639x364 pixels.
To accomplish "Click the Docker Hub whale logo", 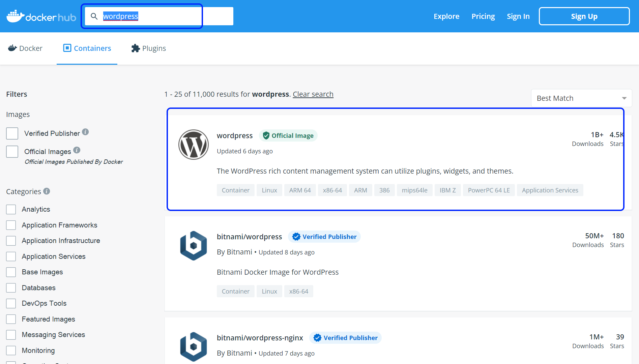I will pyautogui.click(x=41, y=16).
